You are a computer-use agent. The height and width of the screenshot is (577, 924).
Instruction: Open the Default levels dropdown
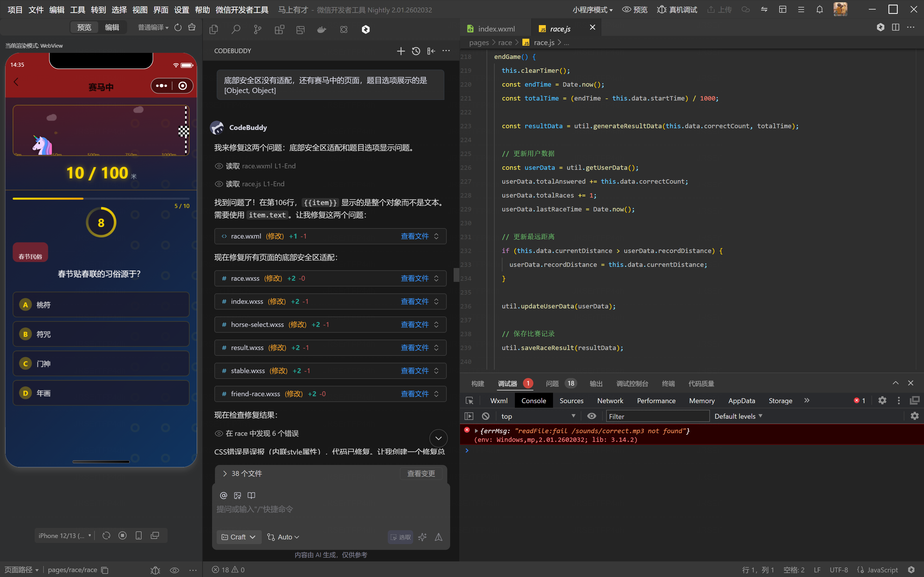738,416
